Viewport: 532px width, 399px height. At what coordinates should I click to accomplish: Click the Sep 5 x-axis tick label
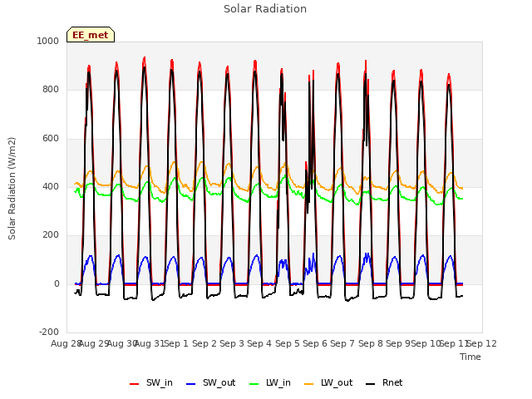(x=288, y=343)
